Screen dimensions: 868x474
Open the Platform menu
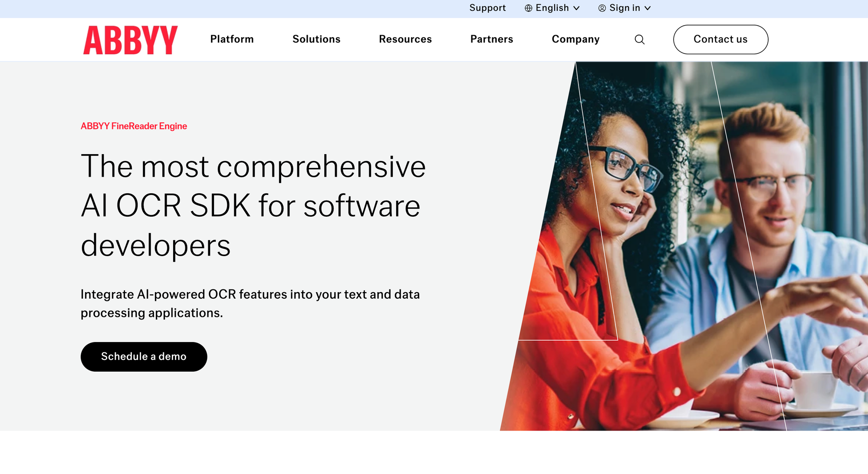point(232,39)
